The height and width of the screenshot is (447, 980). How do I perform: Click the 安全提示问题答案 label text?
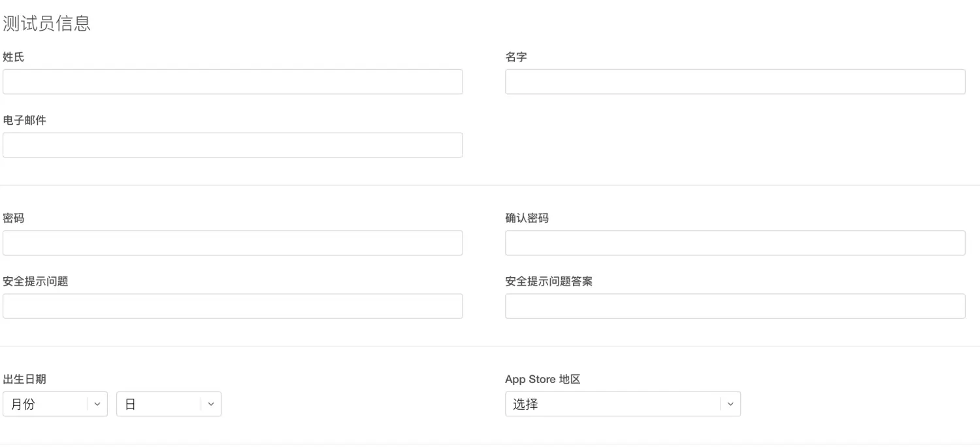click(549, 281)
